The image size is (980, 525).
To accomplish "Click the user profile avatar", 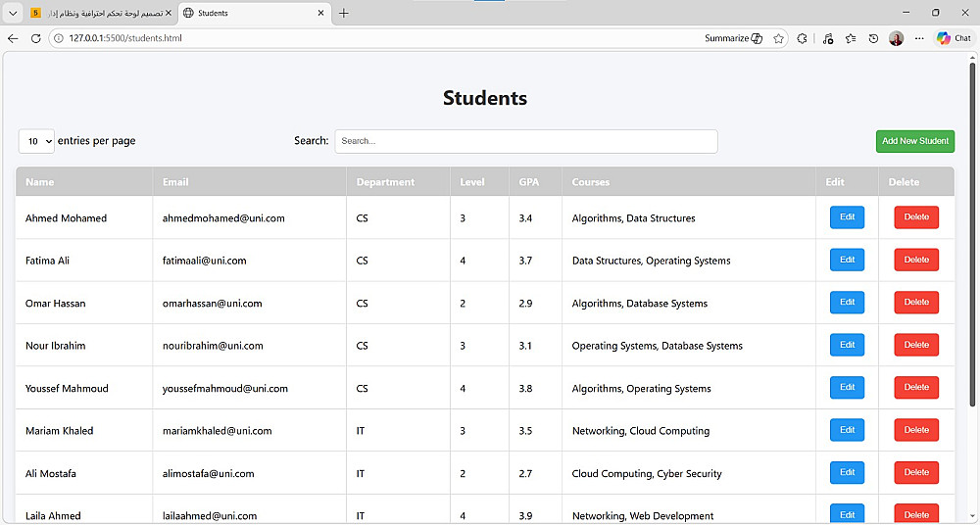I will [x=897, y=38].
